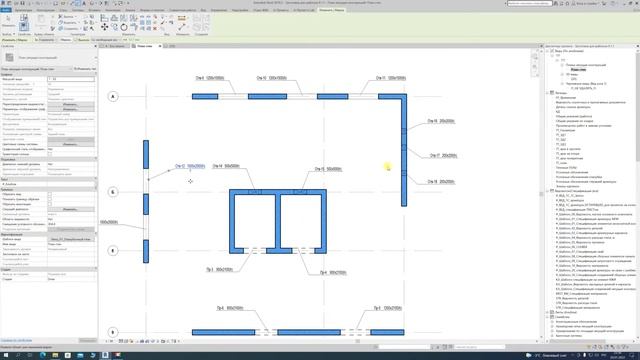640x360 pixels.
Task: Open the leader type dropdown in the options bar
Action: click(105, 40)
